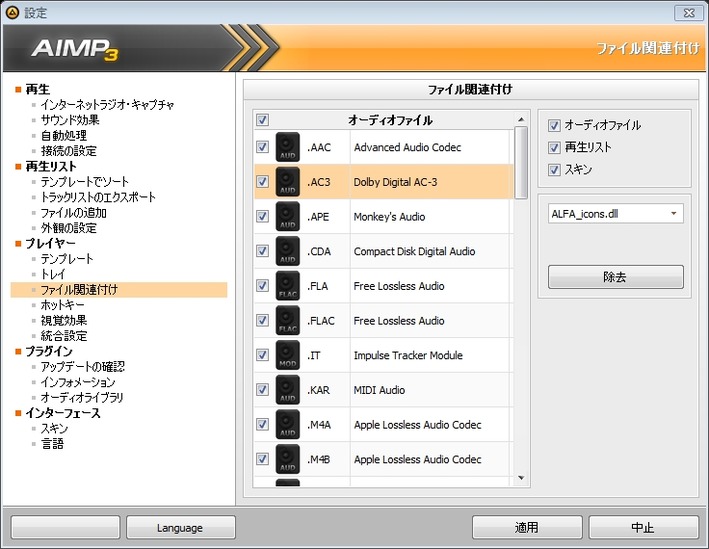The width and height of the screenshot is (709, 549).
Task: Click the AIMP3 logo in header
Action: click(75, 49)
